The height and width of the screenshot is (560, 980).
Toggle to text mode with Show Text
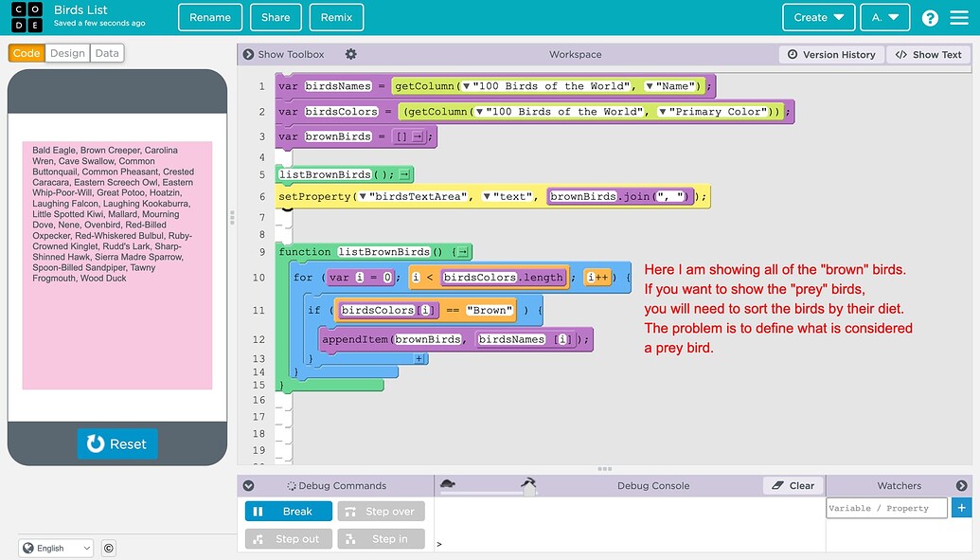[928, 54]
